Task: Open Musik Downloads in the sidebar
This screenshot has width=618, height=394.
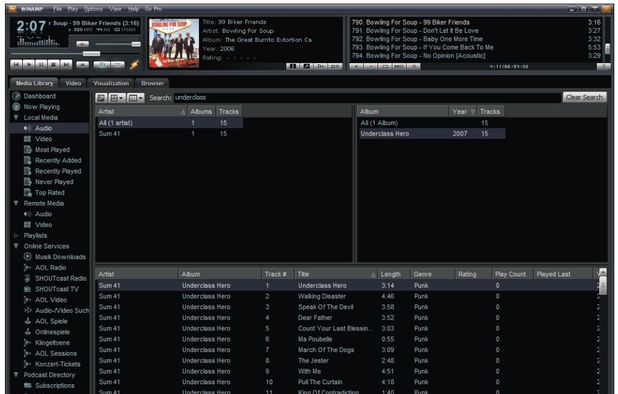Action: 60,257
